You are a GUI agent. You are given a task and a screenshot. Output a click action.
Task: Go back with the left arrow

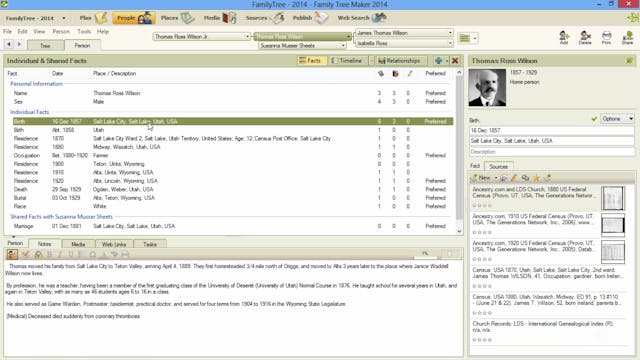tap(9, 44)
